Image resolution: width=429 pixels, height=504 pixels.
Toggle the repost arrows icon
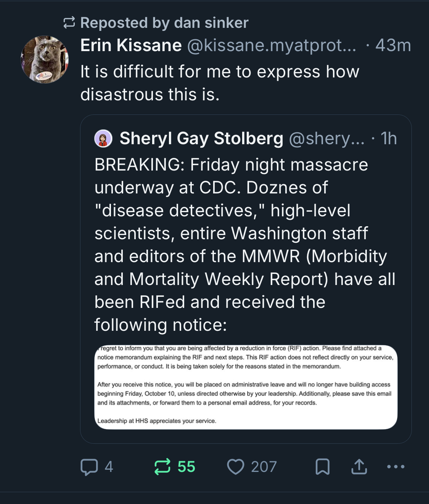click(x=162, y=467)
